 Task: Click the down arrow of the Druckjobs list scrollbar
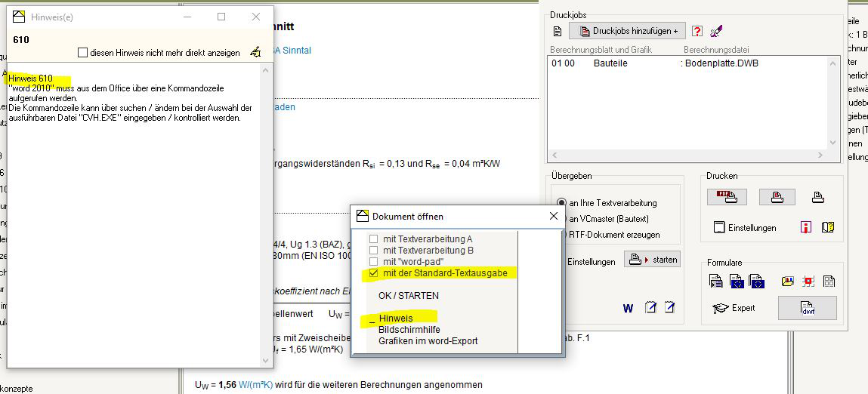[832, 142]
